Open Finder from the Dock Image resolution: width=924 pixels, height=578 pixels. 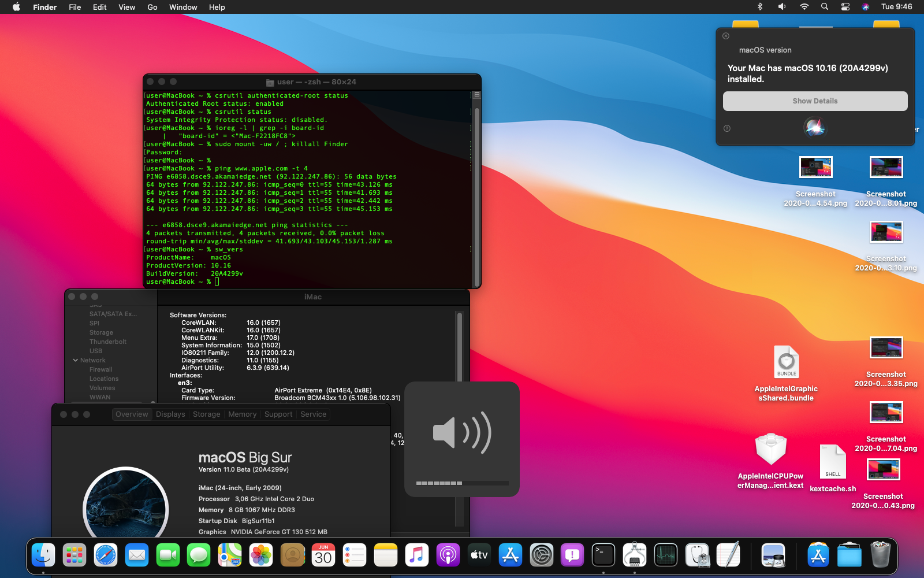[x=43, y=555]
